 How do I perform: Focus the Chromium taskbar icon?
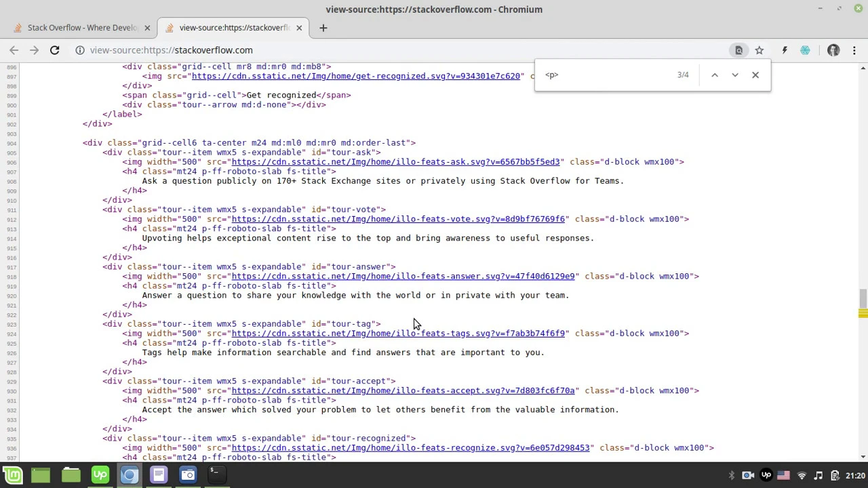[x=129, y=475]
